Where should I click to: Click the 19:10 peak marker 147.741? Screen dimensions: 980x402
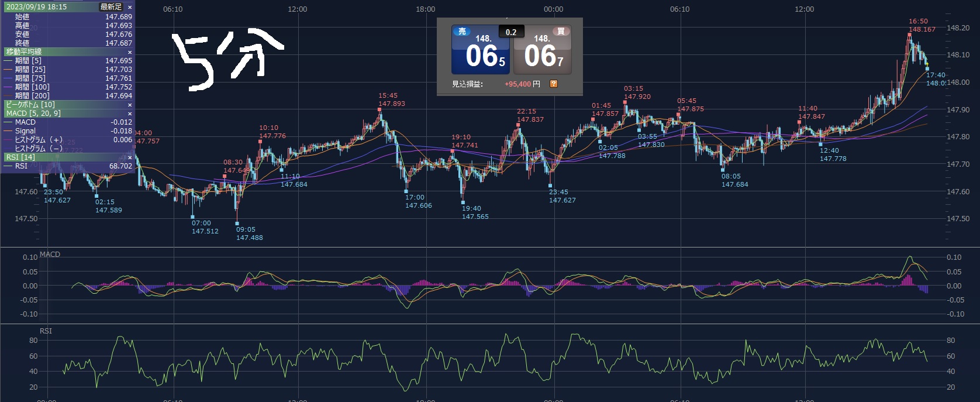coord(464,141)
